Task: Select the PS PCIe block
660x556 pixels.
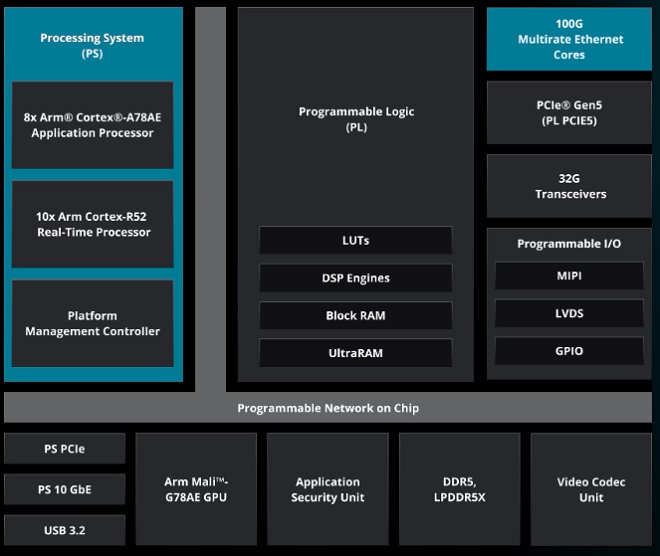Action: 64,449
